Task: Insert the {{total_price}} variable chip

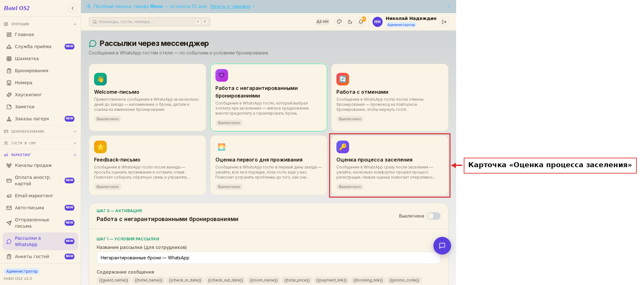Action: pos(297,280)
